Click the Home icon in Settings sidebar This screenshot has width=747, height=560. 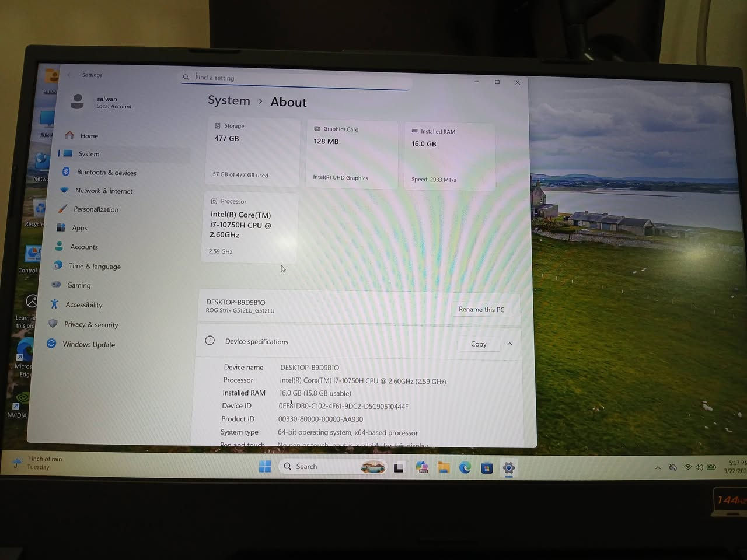tap(69, 135)
